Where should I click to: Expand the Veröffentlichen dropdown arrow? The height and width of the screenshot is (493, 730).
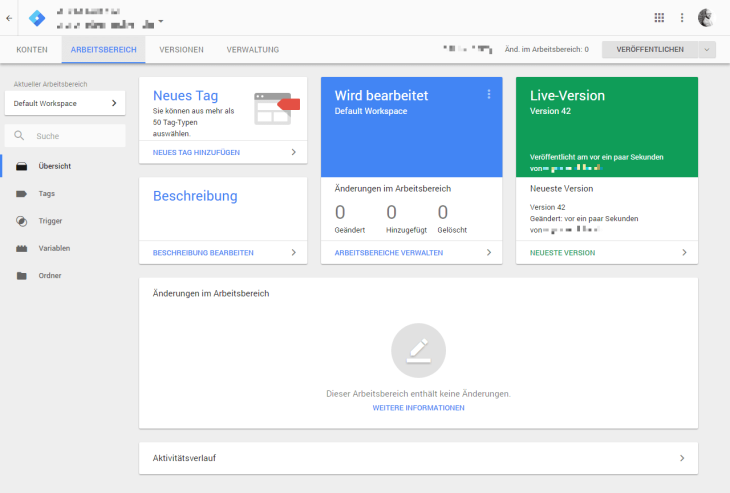pos(707,49)
